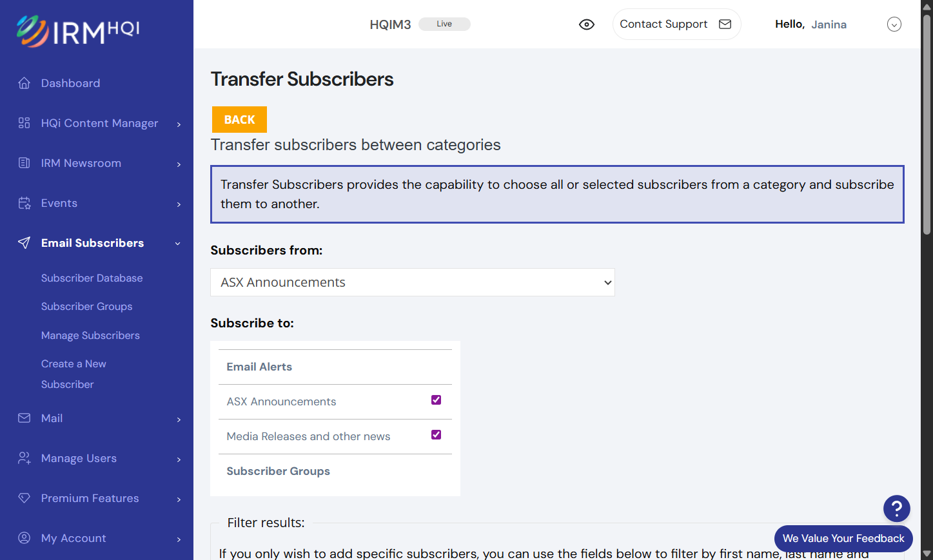
Task: Click the Email Subscribers paper plane icon
Action: coord(25,243)
